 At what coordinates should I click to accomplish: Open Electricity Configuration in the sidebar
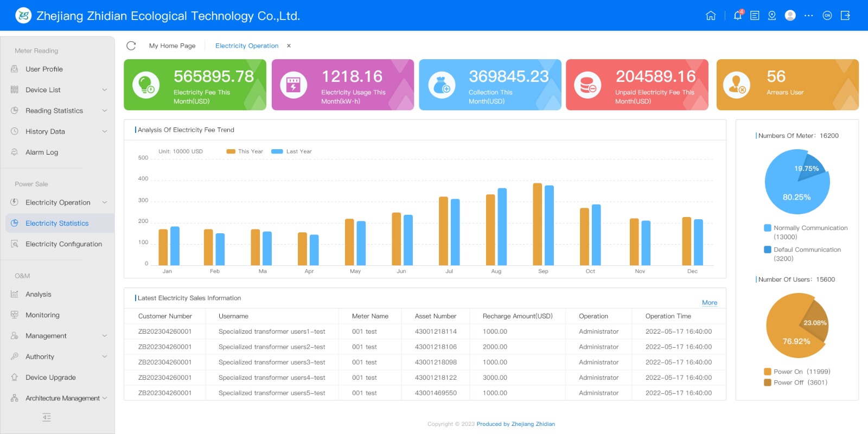coord(63,244)
